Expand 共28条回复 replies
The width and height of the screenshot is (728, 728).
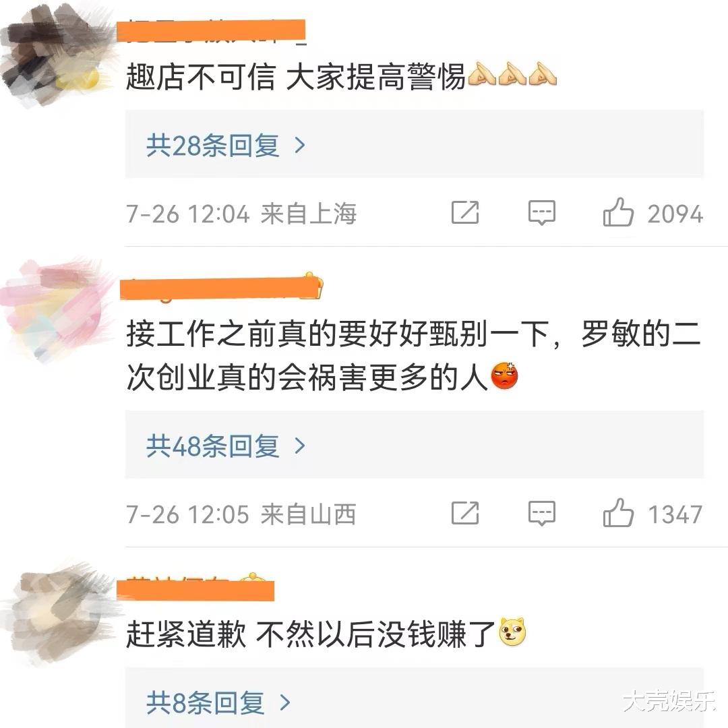point(415,144)
